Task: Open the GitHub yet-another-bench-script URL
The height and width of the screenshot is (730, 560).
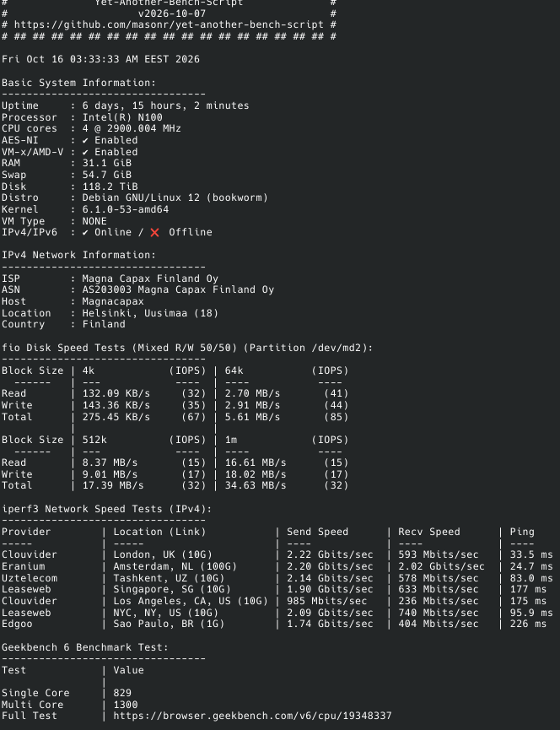Action: pos(169,24)
